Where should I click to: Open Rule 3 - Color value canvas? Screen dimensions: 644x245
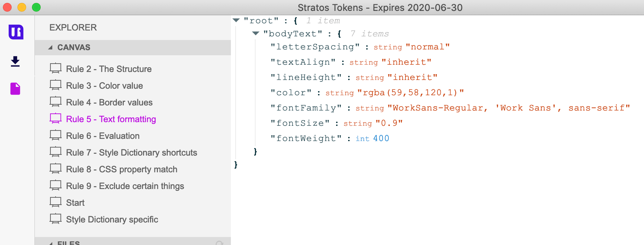[105, 86]
